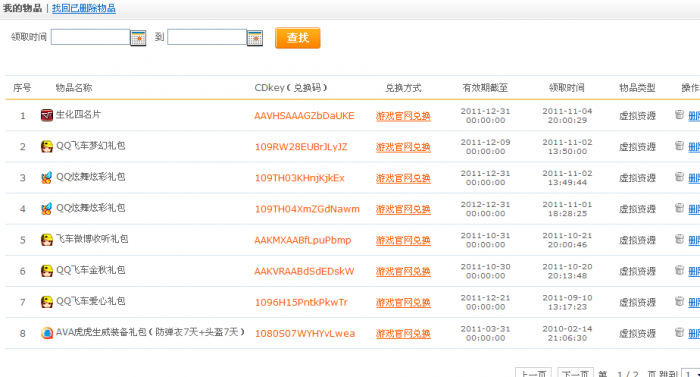Click the 有效期截至 column header

click(x=485, y=88)
